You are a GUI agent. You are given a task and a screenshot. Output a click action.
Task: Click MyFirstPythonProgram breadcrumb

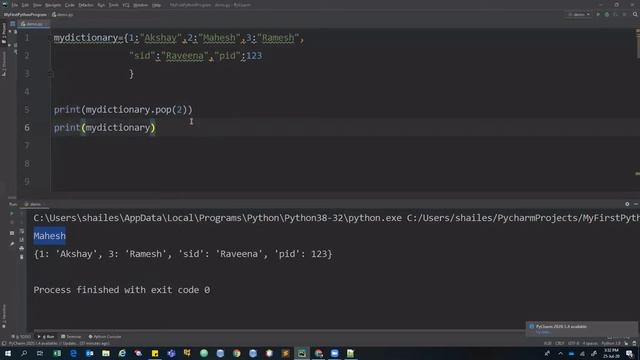[25, 14]
